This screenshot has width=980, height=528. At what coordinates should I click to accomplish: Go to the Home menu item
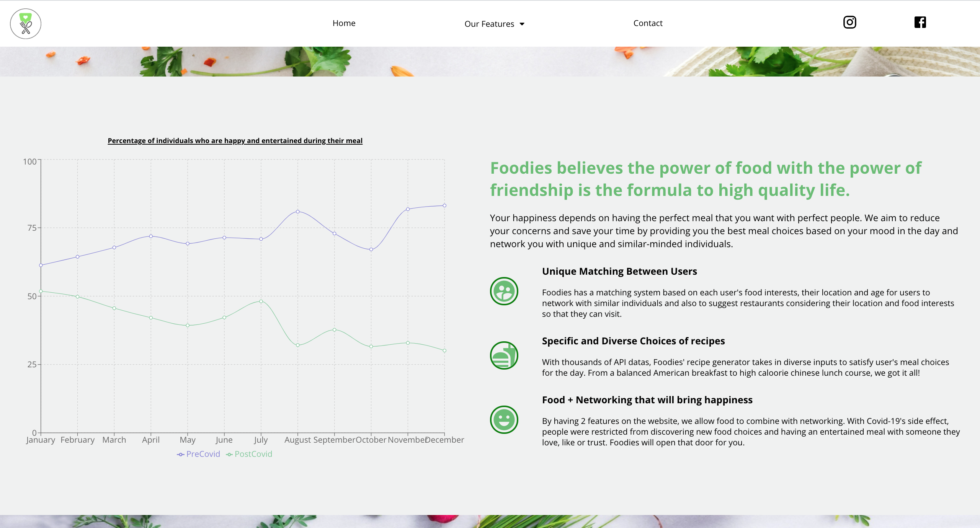pos(344,23)
